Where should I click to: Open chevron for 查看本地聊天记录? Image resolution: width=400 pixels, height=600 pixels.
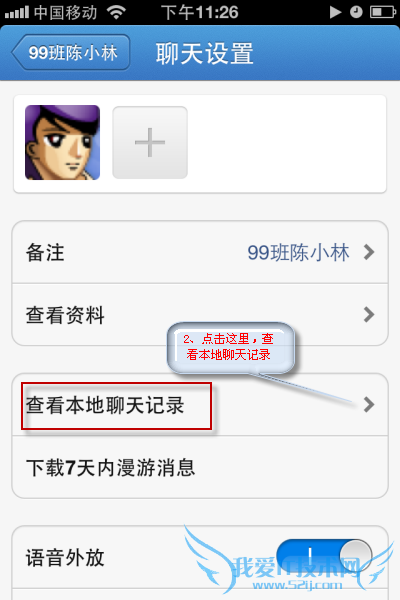369,404
